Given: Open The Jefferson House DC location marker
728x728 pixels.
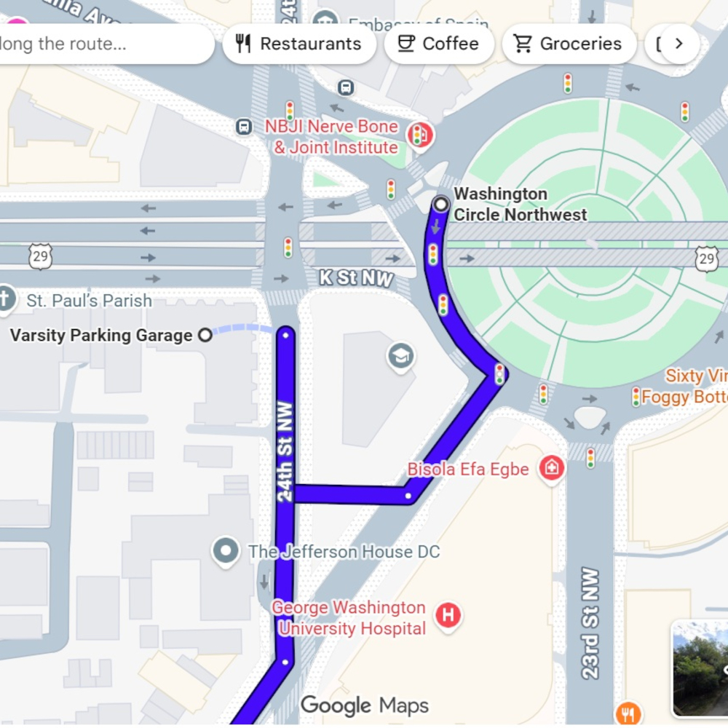Looking at the screenshot, I should (x=226, y=551).
